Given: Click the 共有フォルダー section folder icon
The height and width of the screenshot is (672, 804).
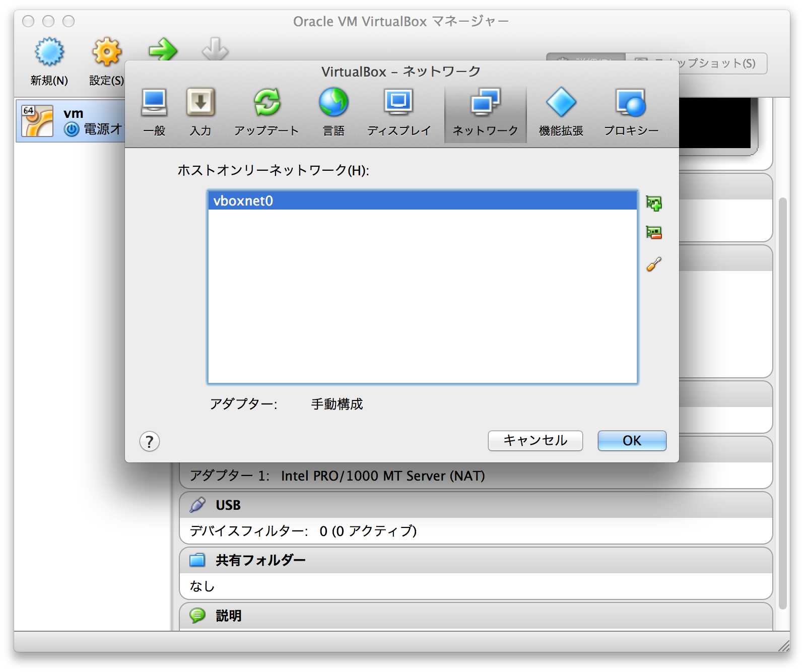Looking at the screenshot, I should click(197, 560).
